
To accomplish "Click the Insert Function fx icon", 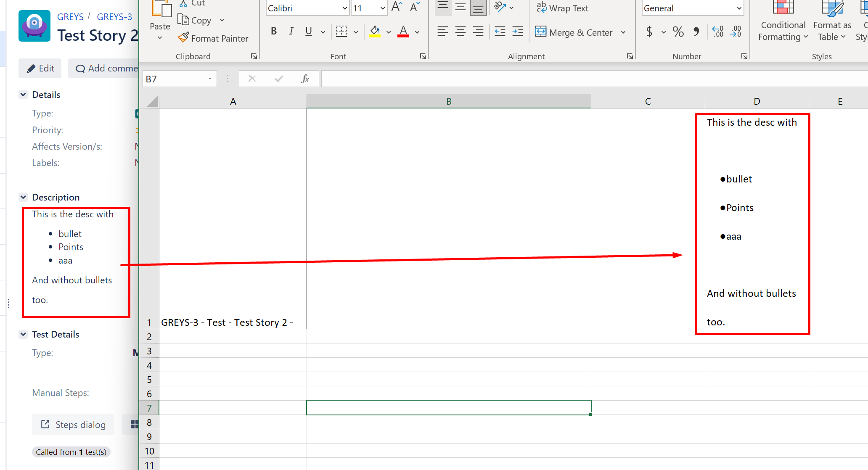I will pos(305,78).
